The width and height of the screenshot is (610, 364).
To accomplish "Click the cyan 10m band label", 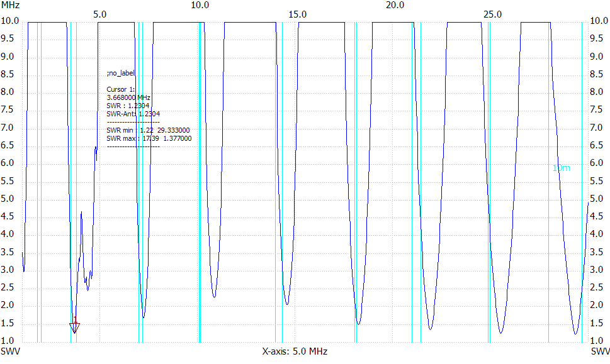I will (561, 168).
